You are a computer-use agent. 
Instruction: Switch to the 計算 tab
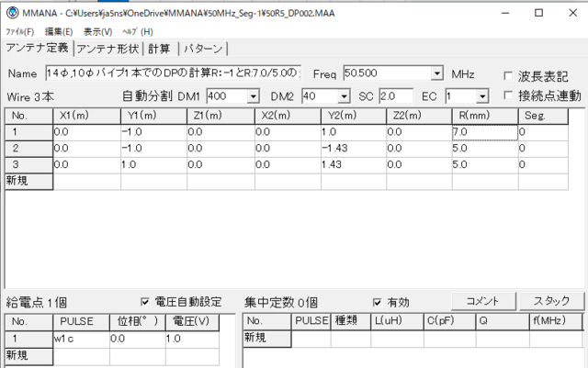click(x=160, y=49)
